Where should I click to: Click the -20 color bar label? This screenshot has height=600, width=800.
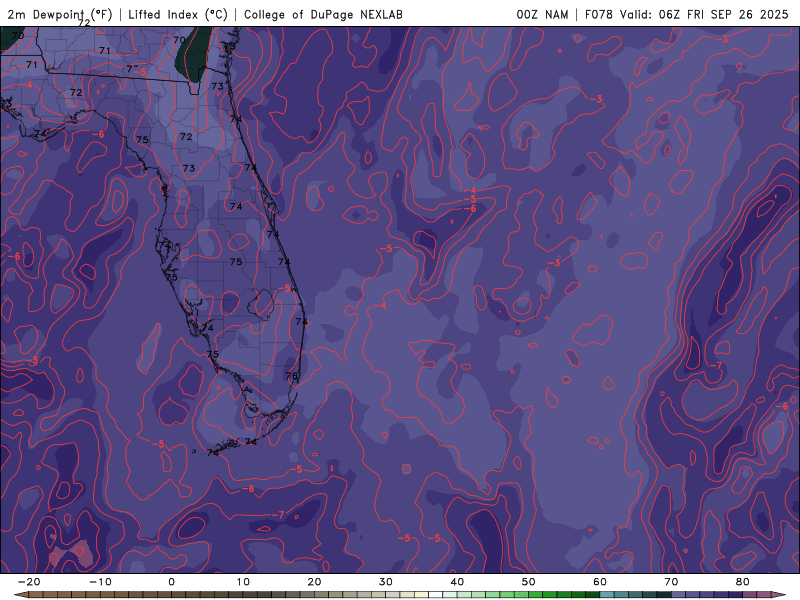pyautogui.click(x=29, y=582)
